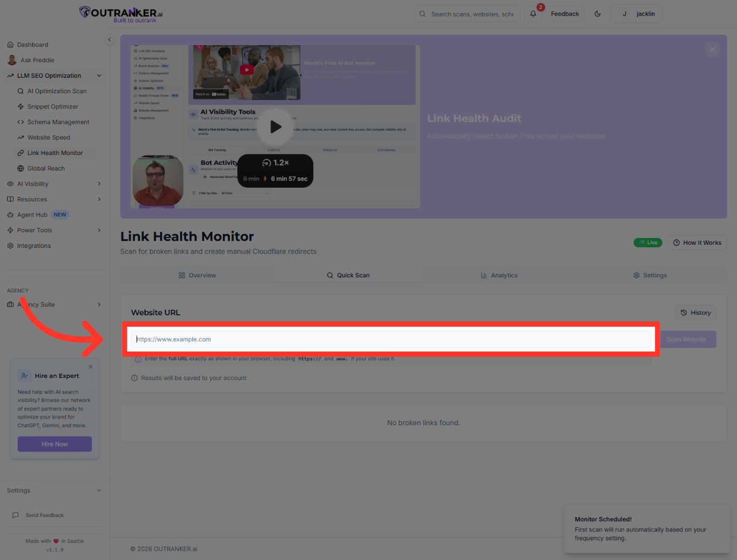Focus the search scans field
This screenshot has height=560, width=737.
click(x=466, y=14)
